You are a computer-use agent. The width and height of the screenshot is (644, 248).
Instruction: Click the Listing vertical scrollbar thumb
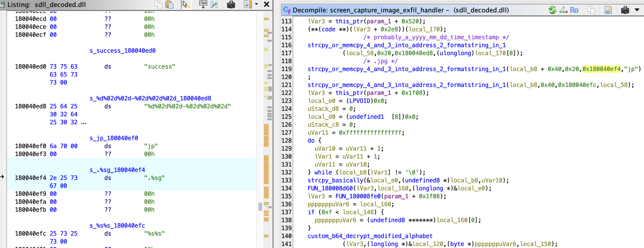tap(260, 207)
